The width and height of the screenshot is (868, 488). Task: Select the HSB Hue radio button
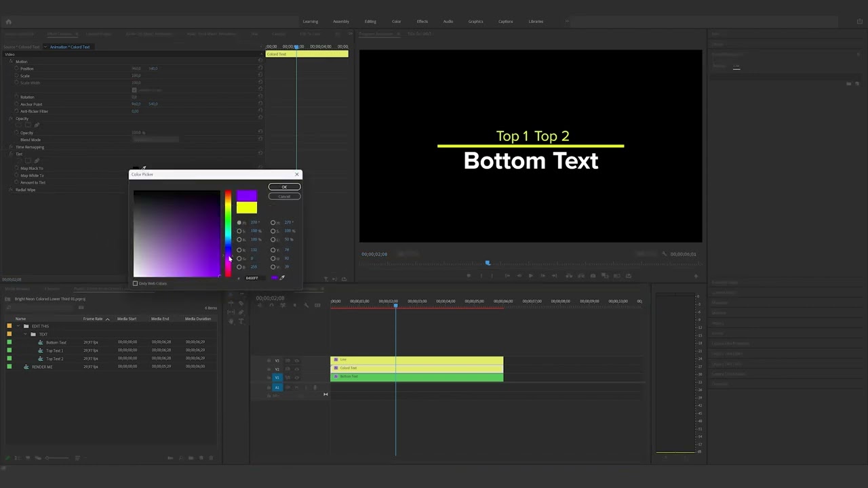coord(239,223)
